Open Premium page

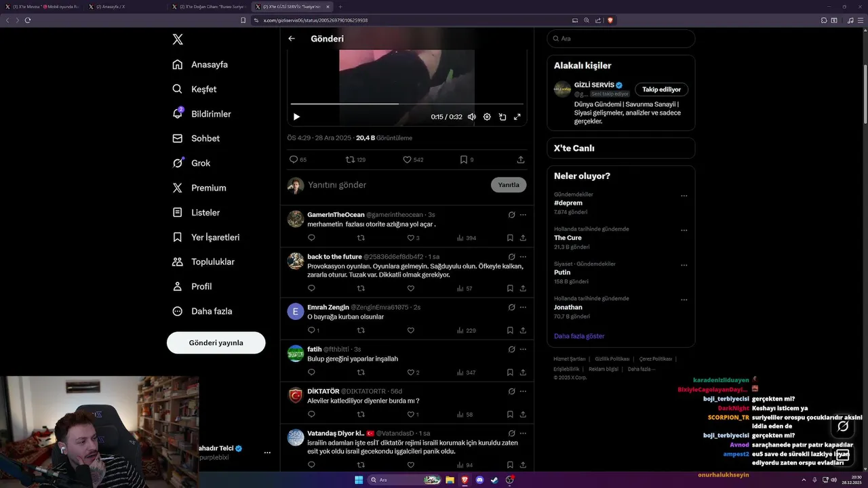tap(199, 188)
